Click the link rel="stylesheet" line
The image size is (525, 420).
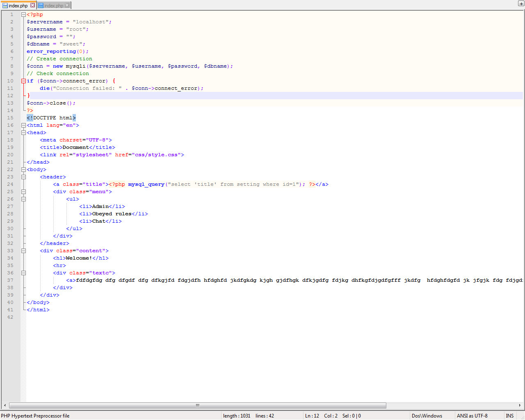(x=112, y=155)
